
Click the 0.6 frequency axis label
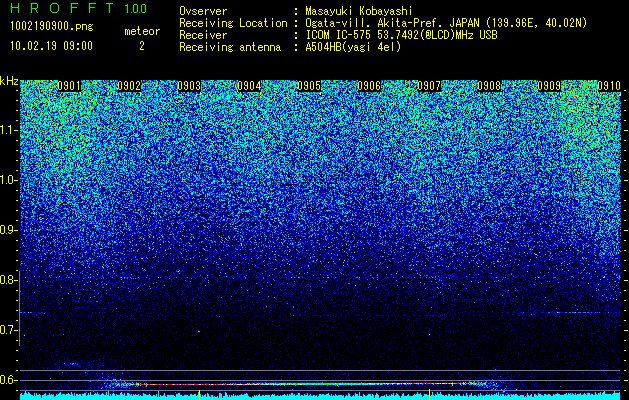(x=9, y=380)
